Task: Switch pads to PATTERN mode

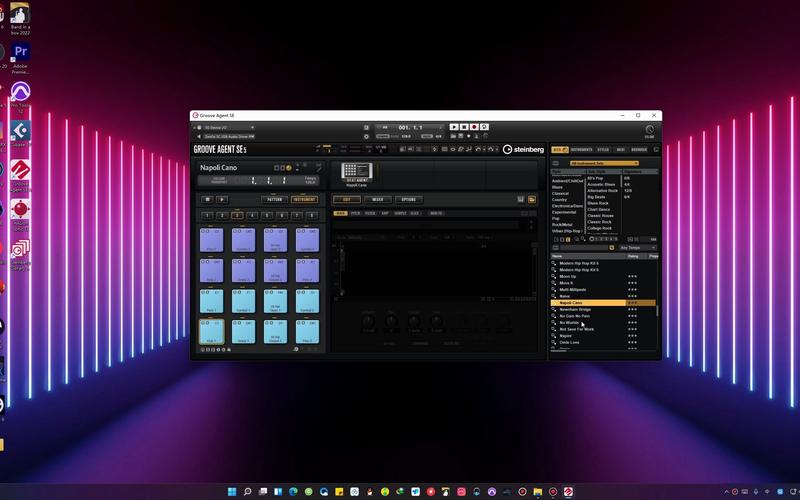Action: click(274, 199)
